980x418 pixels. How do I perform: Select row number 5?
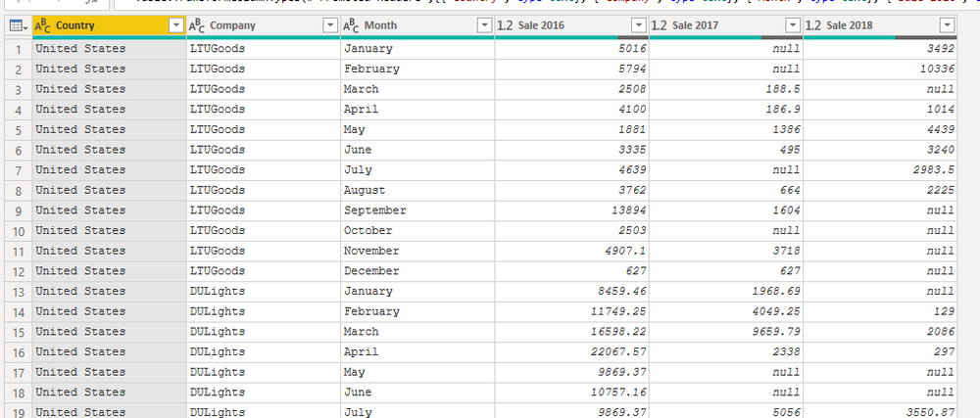pyautogui.click(x=16, y=129)
